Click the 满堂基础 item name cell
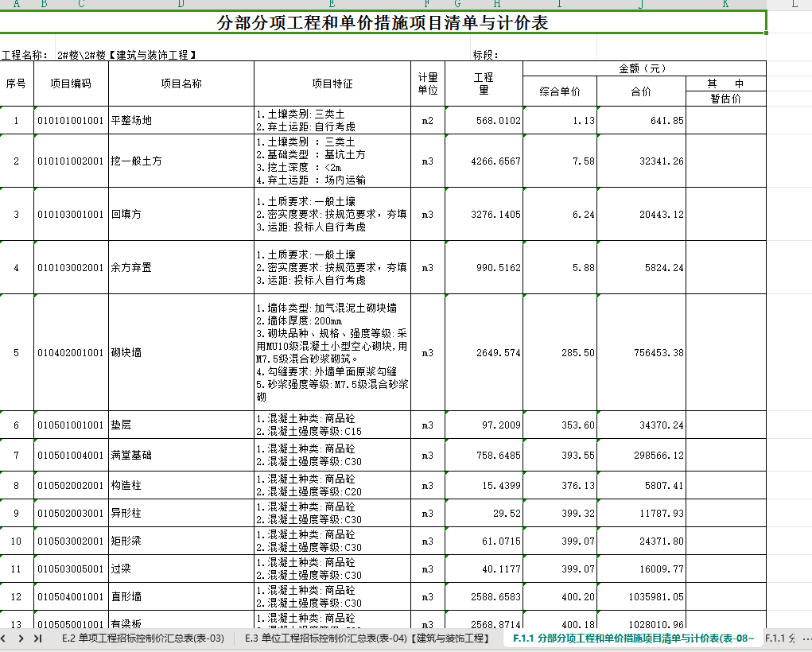Screen dimensions: 812x652 click(181, 455)
